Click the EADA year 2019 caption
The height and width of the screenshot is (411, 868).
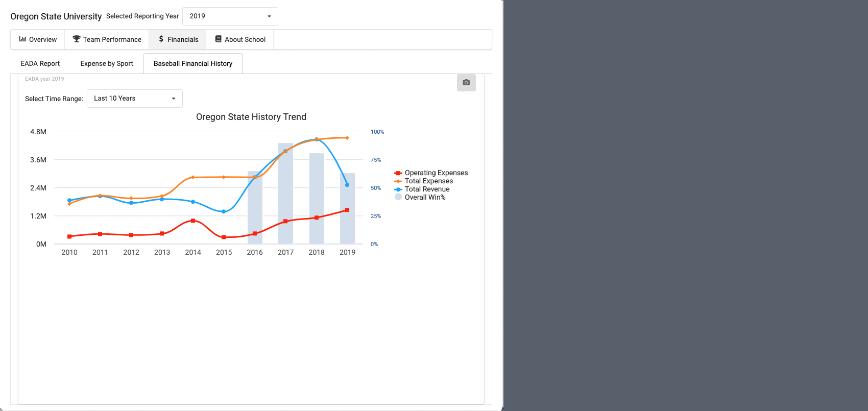(44, 79)
